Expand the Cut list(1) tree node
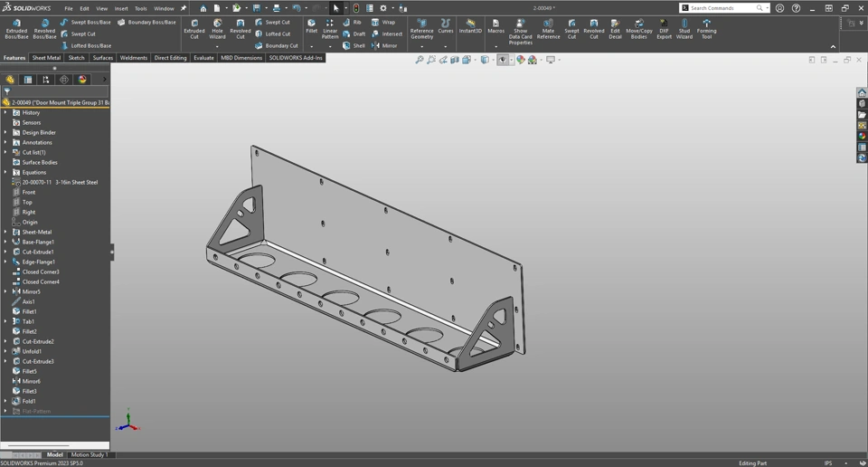This screenshot has height=467, width=868. (x=5, y=152)
